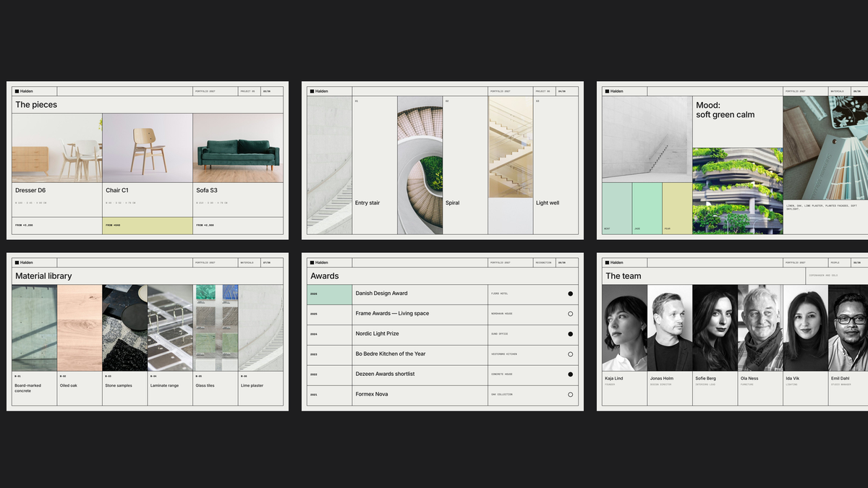Open Jonas Holm's portrait

point(670,328)
